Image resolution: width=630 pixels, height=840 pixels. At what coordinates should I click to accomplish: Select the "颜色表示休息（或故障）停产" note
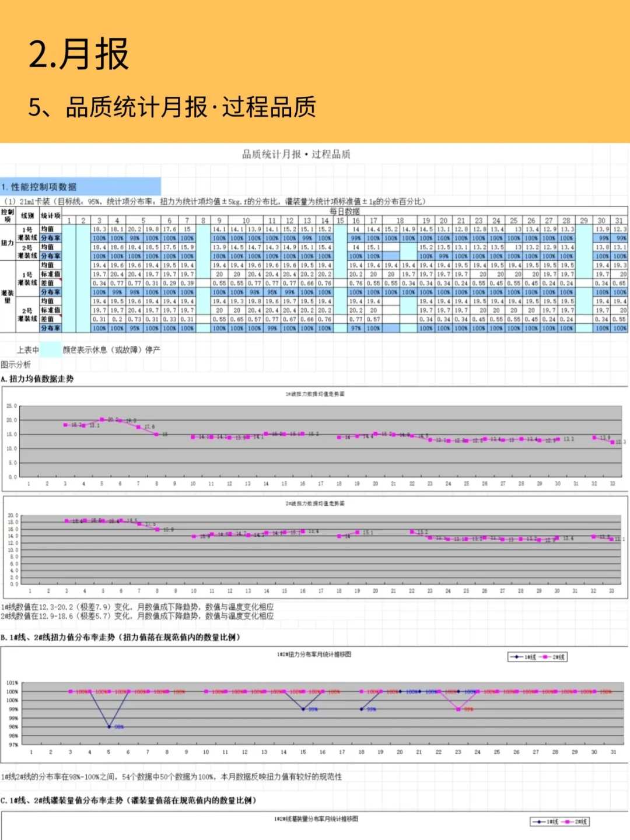(x=111, y=350)
